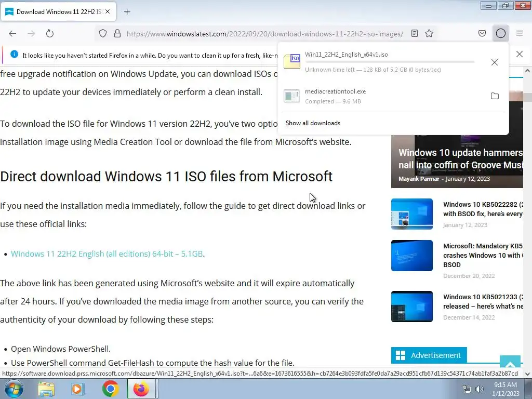Select the Win11_22H2_English_x64v1.iso download entry
532x399 pixels.
click(x=393, y=62)
